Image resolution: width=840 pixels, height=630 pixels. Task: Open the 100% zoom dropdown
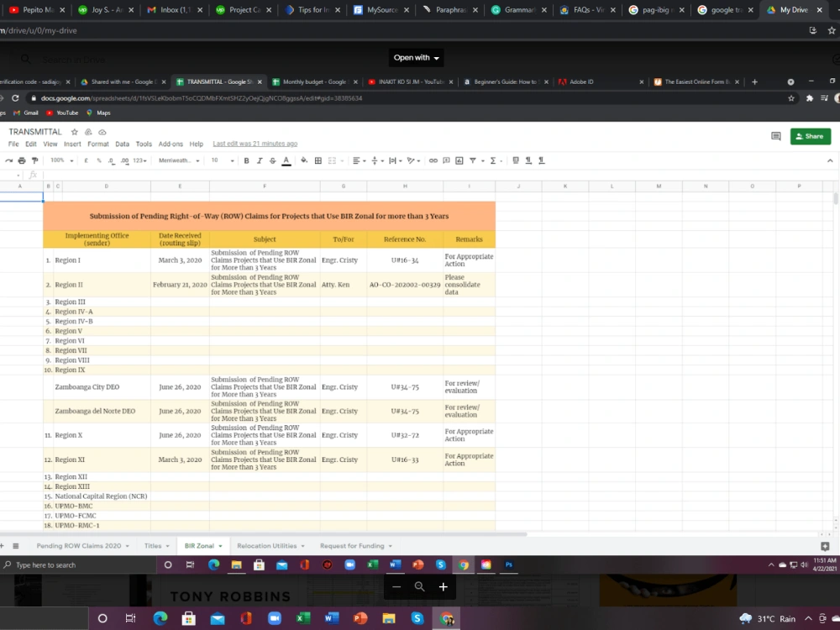tap(61, 160)
